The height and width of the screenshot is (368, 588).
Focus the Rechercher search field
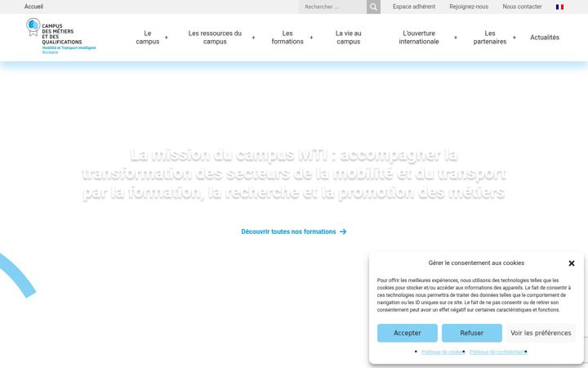(332, 7)
